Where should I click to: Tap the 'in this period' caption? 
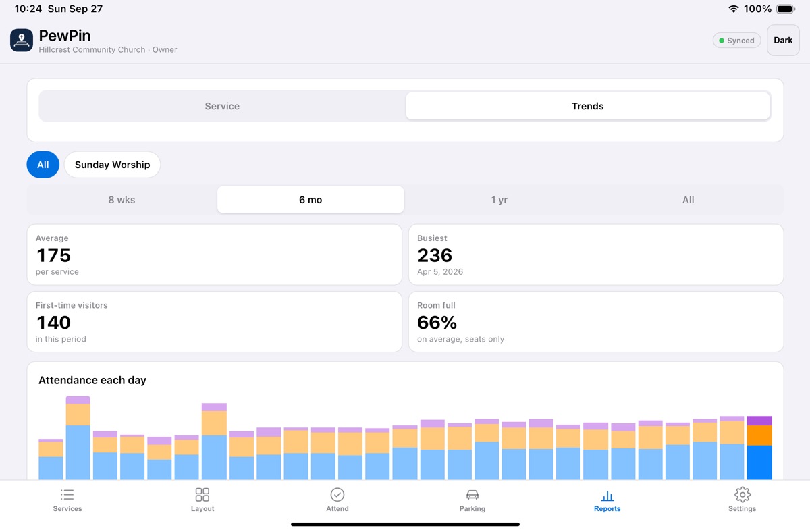61,339
